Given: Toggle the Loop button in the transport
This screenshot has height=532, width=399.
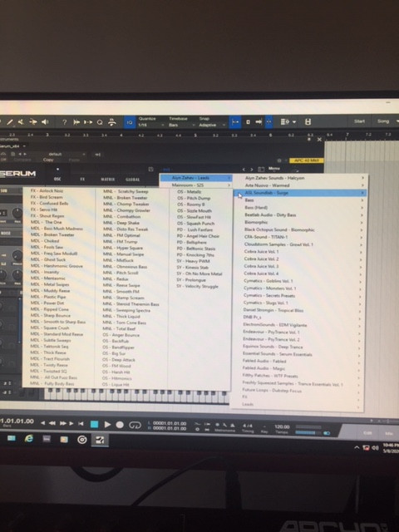Looking at the screenshot, I should (x=135, y=425).
